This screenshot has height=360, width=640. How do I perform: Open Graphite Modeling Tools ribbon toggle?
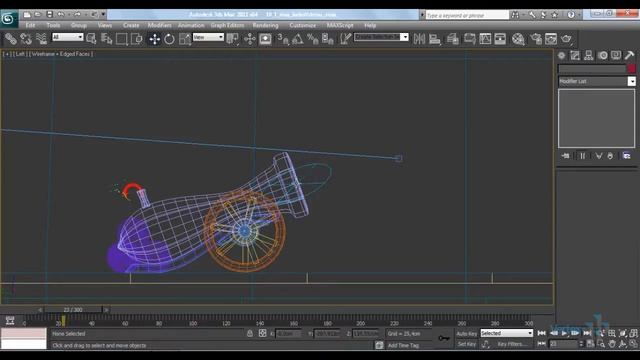click(x=470, y=39)
